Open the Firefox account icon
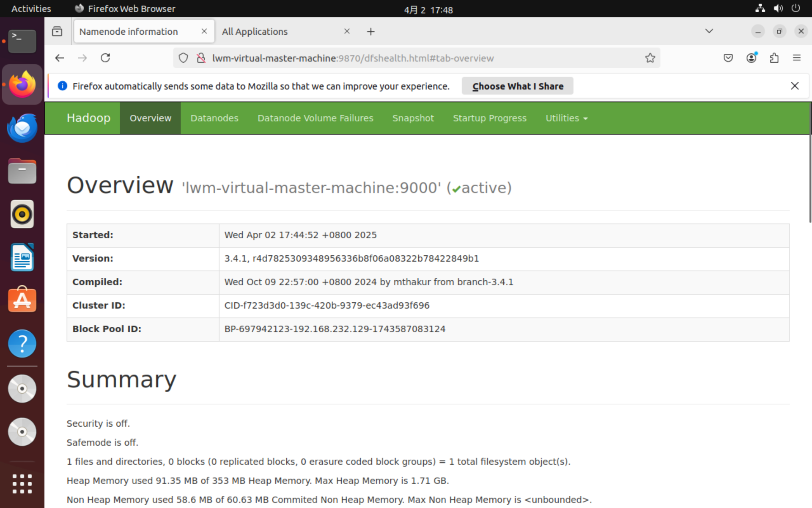 pos(752,58)
